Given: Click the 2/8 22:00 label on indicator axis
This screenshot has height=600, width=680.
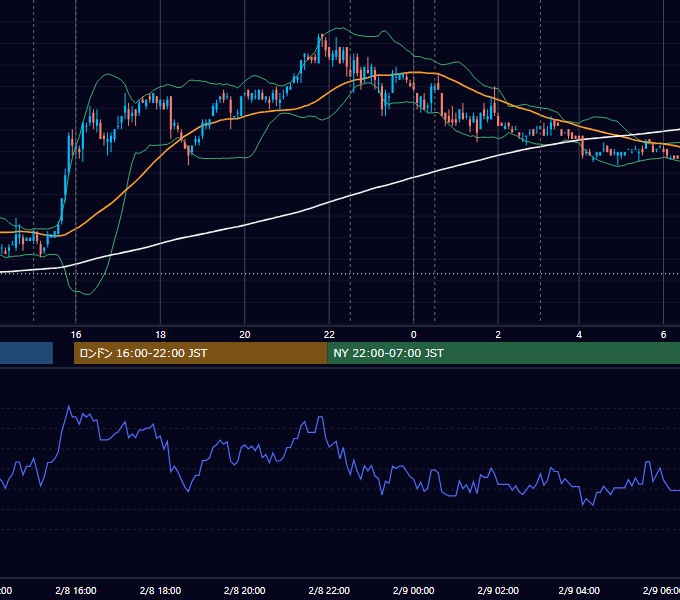Looking at the screenshot, I should pyautogui.click(x=329, y=590).
